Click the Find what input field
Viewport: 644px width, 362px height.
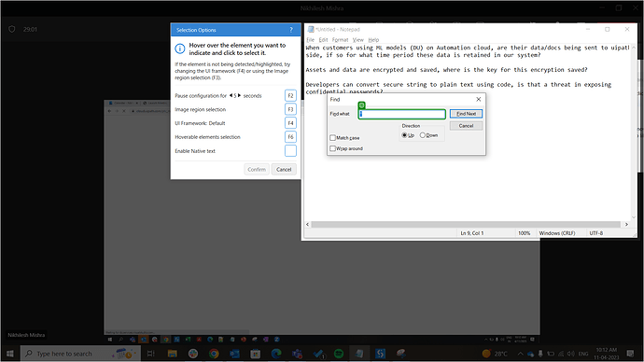(402, 114)
